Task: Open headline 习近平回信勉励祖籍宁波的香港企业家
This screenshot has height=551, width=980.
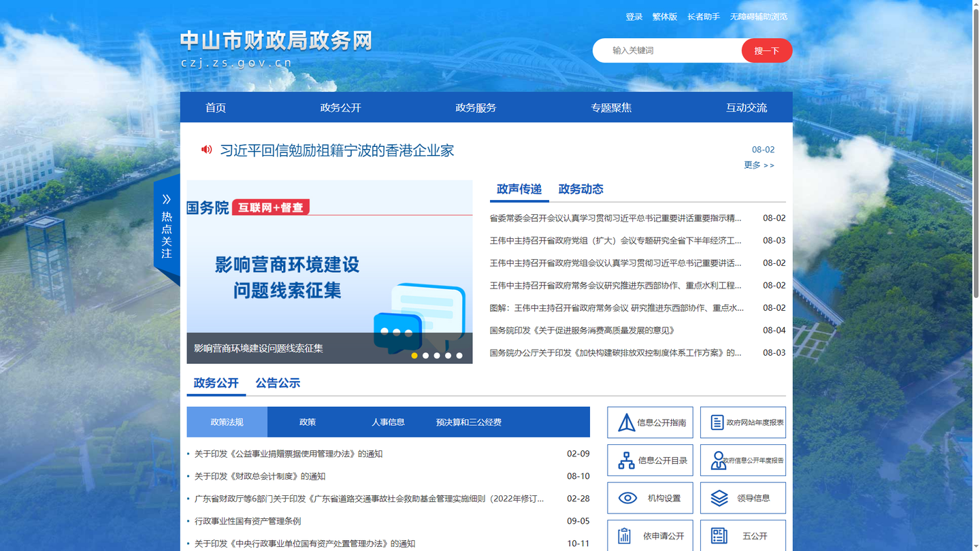Action: [x=337, y=150]
